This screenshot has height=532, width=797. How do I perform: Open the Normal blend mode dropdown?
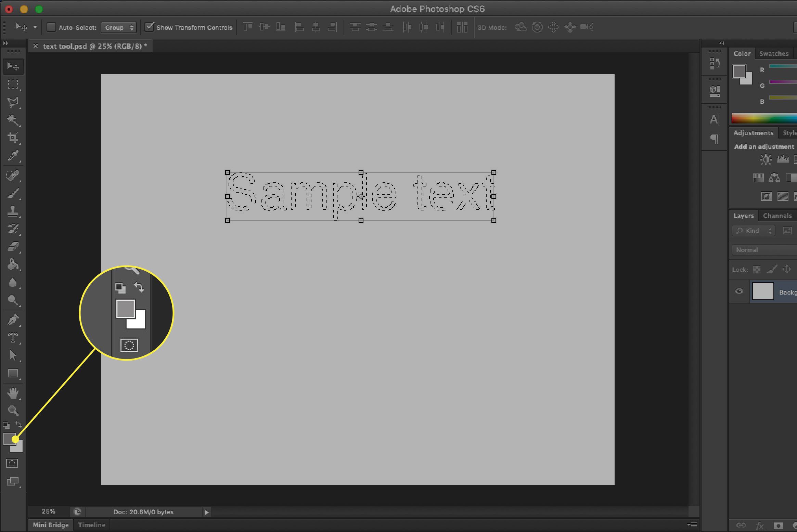point(764,250)
